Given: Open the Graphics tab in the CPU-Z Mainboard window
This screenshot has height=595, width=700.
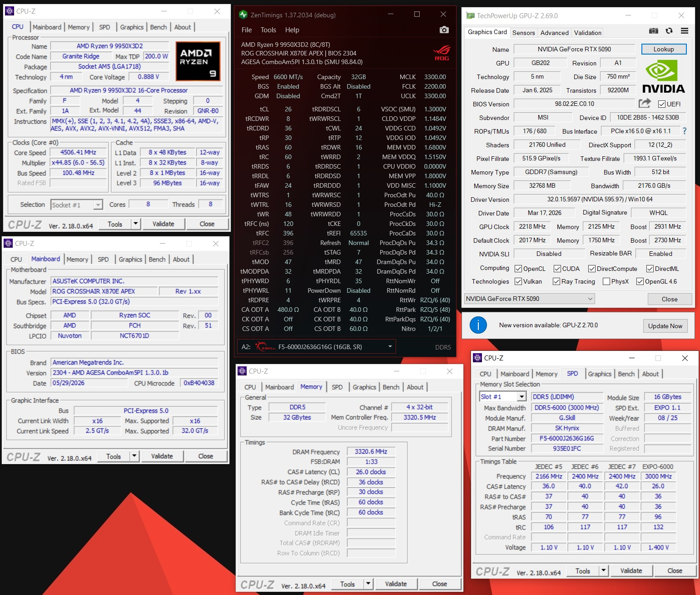Looking at the screenshot, I should pyautogui.click(x=130, y=259).
